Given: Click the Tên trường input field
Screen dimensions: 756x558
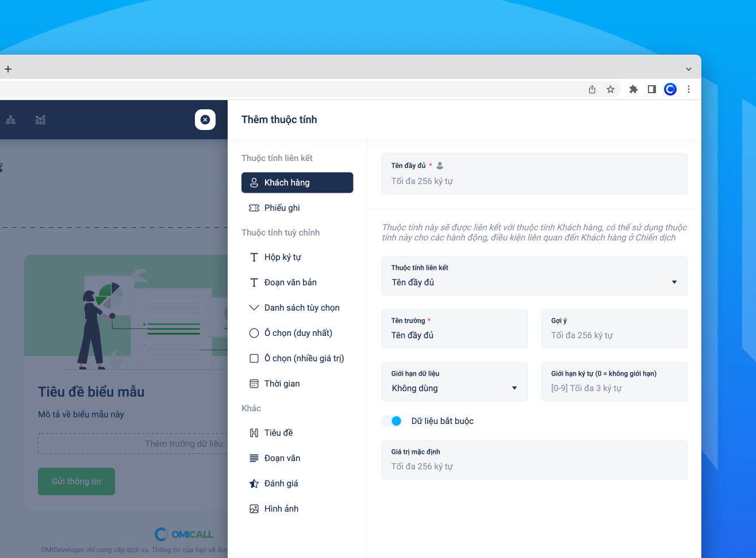Looking at the screenshot, I should point(455,329).
